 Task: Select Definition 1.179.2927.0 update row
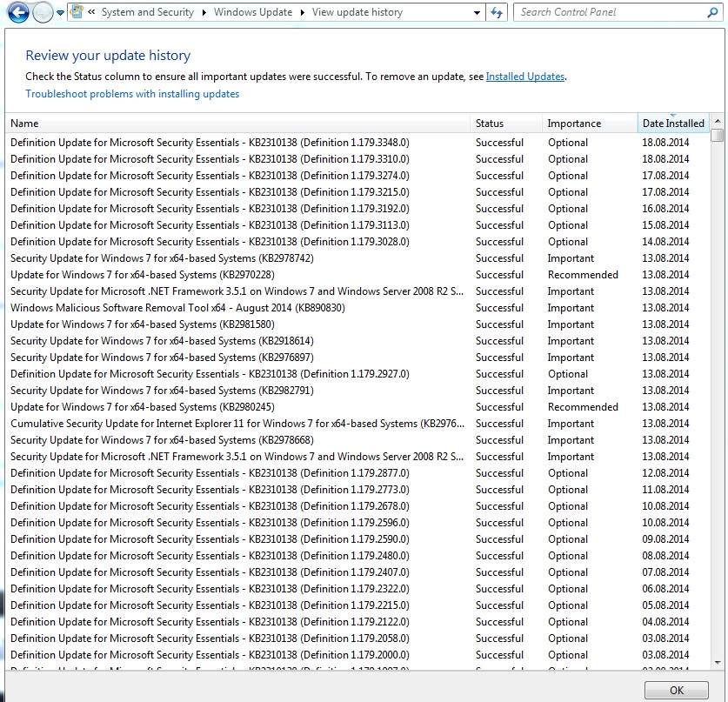[x=357, y=374]
